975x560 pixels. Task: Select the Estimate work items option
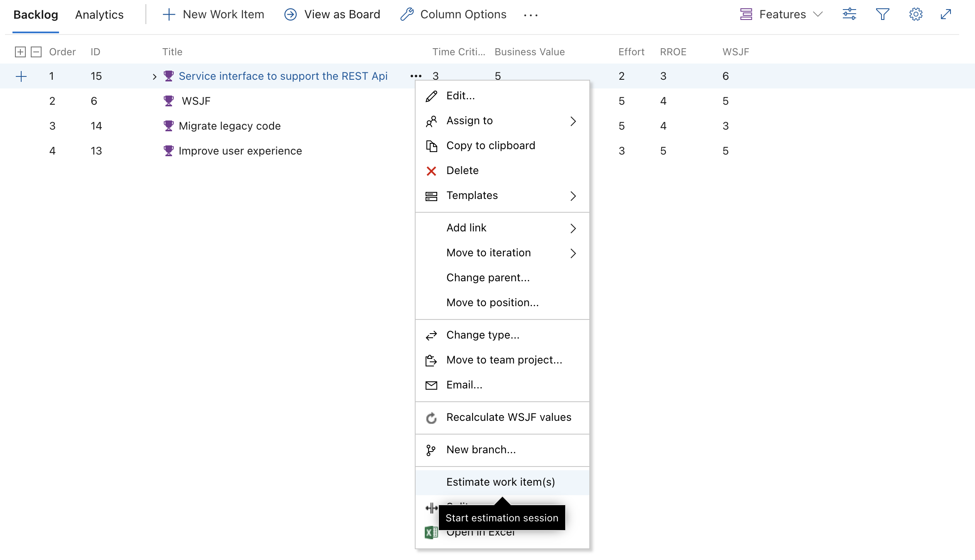coord(501,482)
